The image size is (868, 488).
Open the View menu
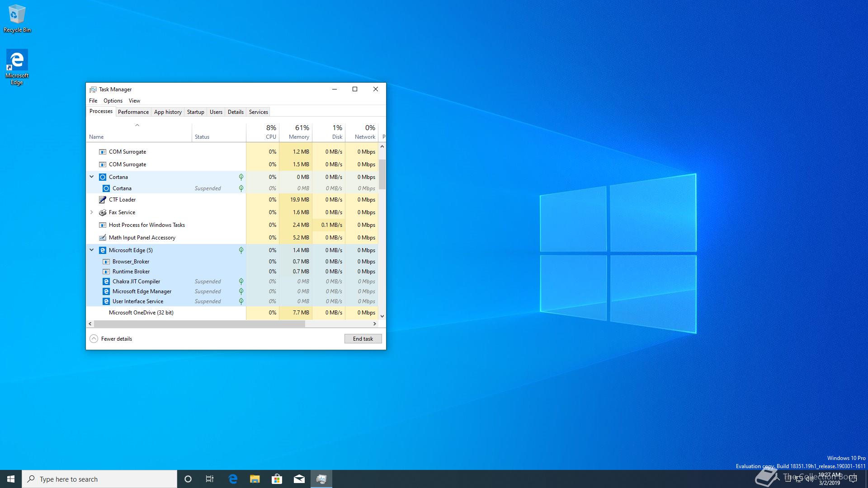tap(134, 101)
